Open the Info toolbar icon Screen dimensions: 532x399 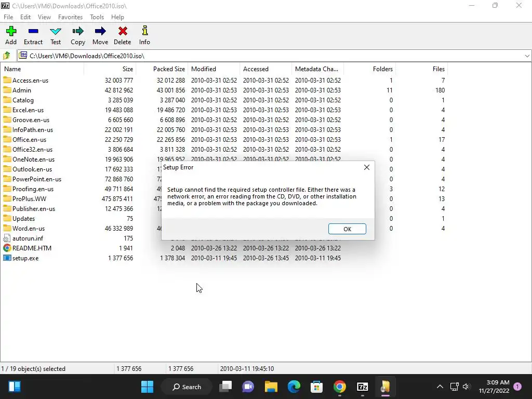click(144, 31)
